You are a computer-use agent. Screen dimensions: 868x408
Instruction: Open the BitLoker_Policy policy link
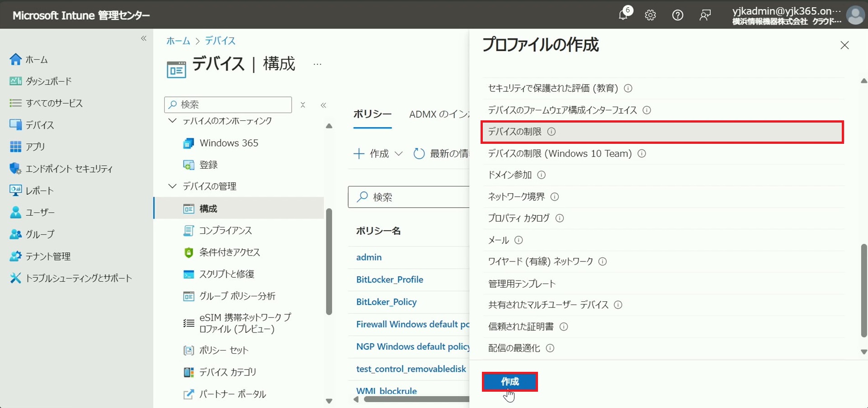(x=387, y=302)
